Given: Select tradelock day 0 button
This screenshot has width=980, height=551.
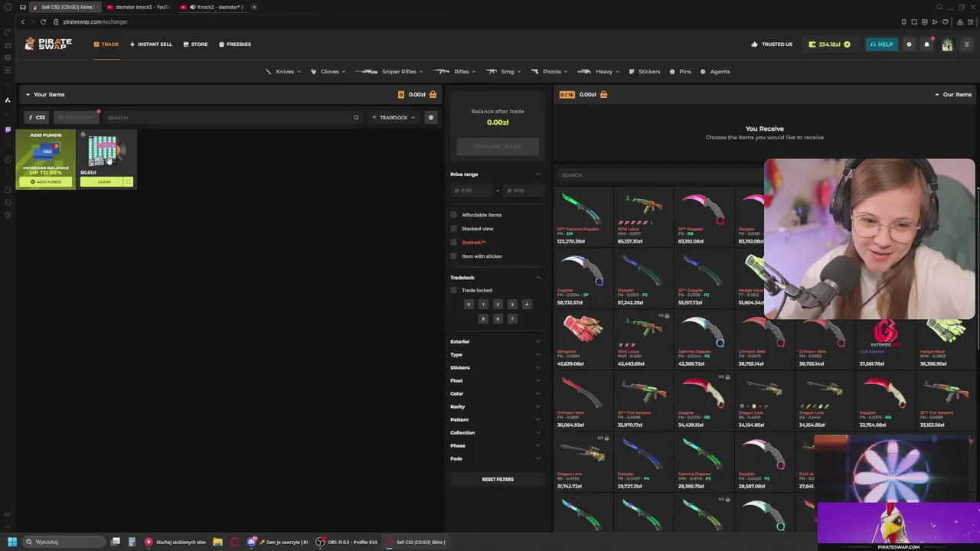Looking at the screenshot, I should pyautogui.click(x=469, y=305).
